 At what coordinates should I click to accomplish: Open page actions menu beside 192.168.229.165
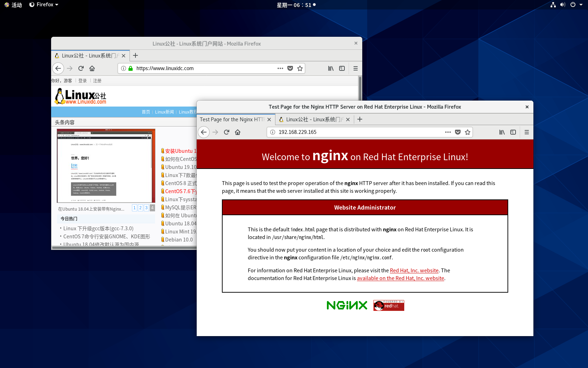[448, 132]
